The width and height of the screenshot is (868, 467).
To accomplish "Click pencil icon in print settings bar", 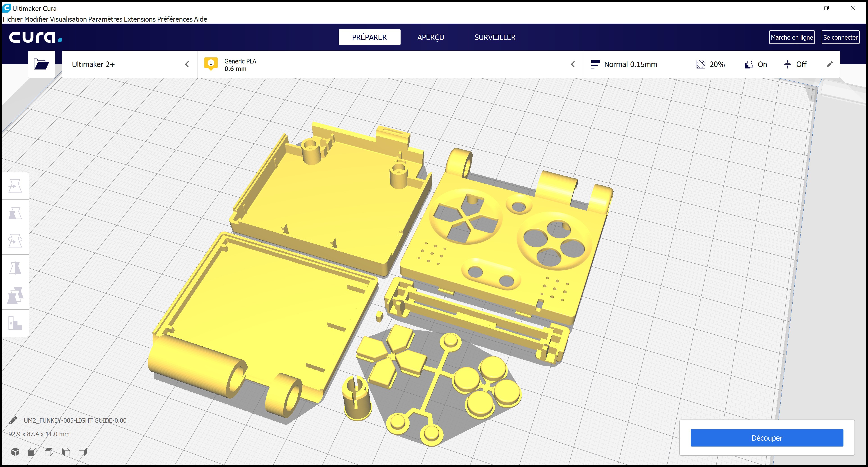I will (x=829, y=64).
